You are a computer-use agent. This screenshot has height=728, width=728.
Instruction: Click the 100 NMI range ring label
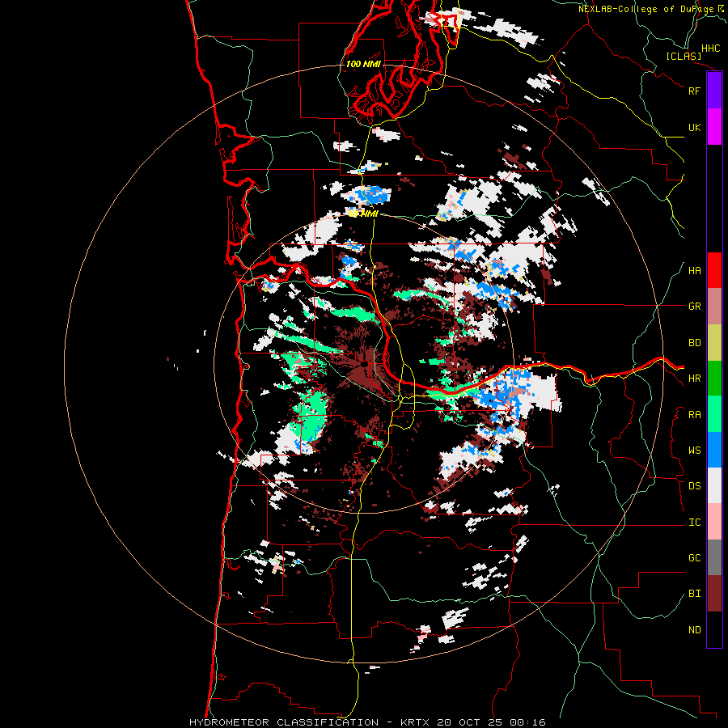point(363,64)
